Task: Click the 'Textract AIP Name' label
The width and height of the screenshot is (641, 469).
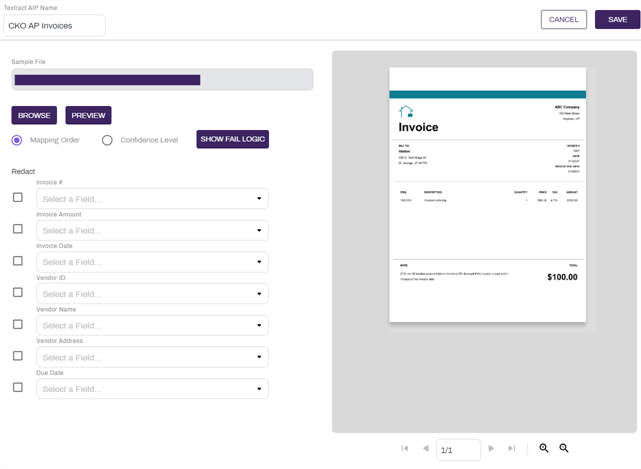Action: coord(31,8)
